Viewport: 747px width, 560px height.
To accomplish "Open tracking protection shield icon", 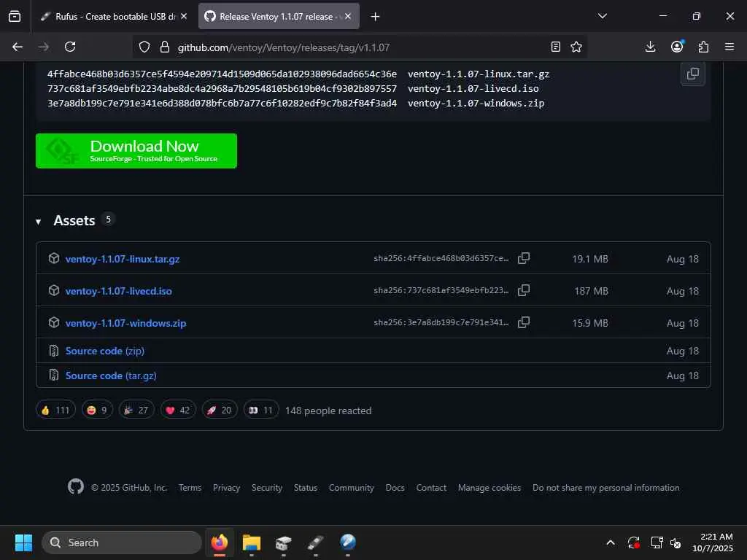I will click(144, 47).
